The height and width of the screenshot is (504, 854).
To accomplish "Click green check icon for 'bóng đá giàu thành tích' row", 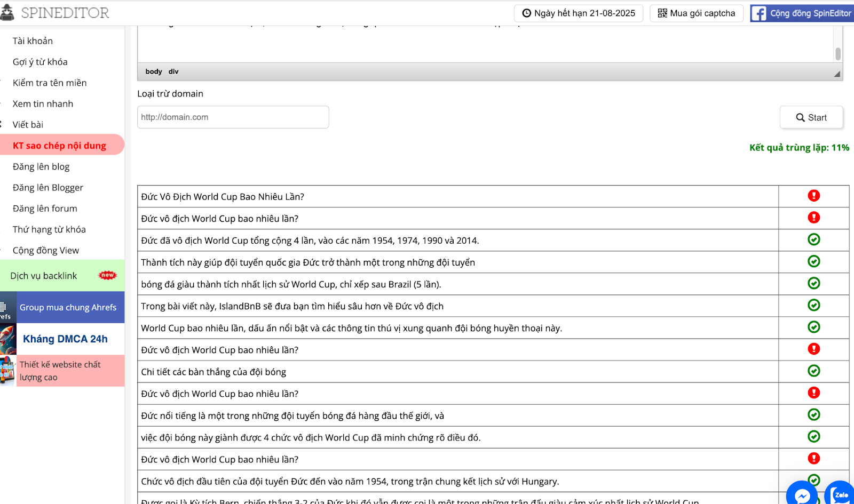I will tap(813, 283).
